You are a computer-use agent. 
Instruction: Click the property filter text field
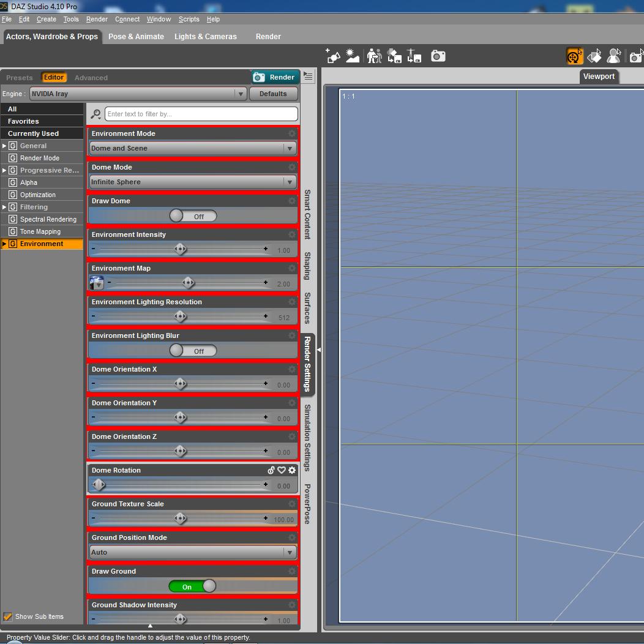tap(201, 114)
